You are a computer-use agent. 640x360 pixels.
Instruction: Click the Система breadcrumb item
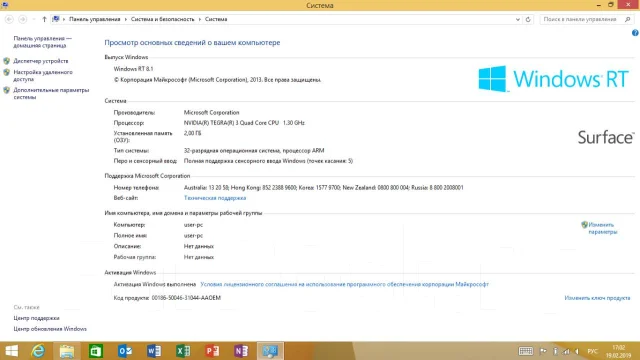click(216, 19)
